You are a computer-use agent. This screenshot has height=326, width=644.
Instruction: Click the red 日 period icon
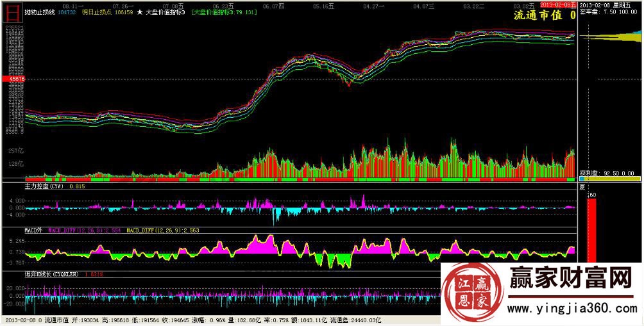(x=12, y=11)
